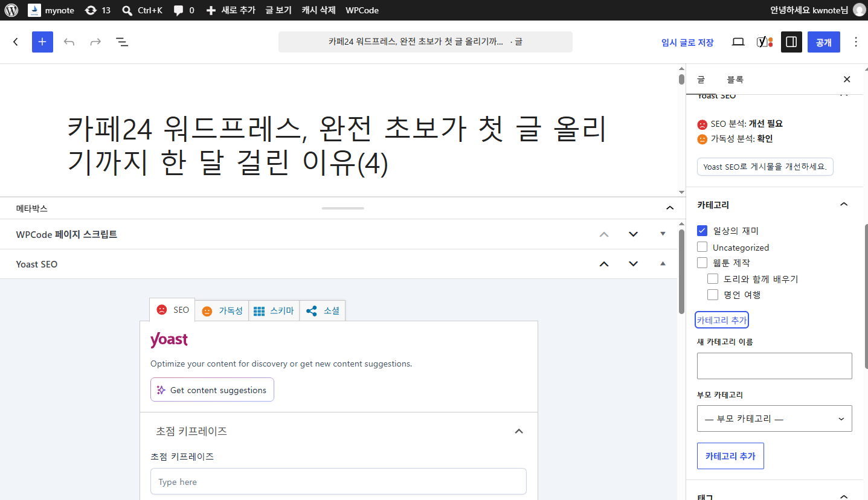The width and height of the screenshot is (868, 500).
Task: Check the 도리와 함께 배우기 category
Action: (713, 279)
